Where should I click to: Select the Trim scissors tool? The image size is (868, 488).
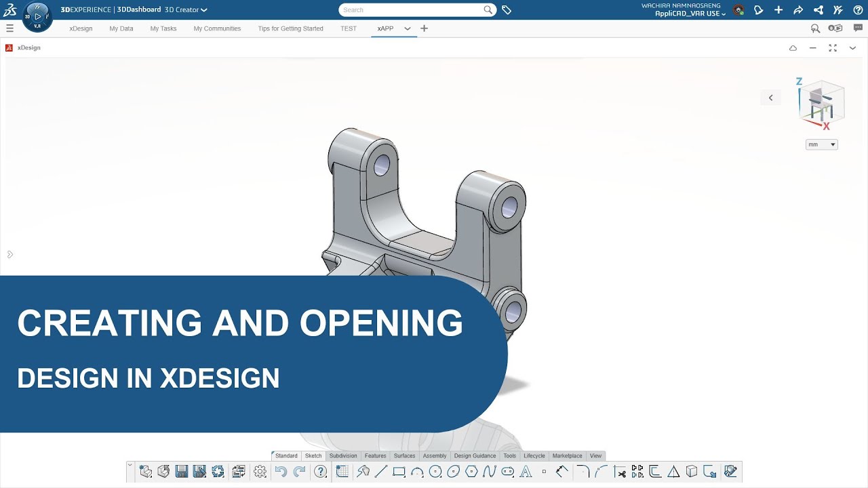coord(619,472)
